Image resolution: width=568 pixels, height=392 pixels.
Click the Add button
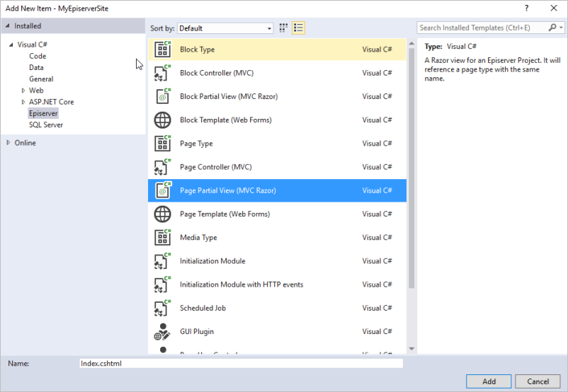[x=489, y=381]
